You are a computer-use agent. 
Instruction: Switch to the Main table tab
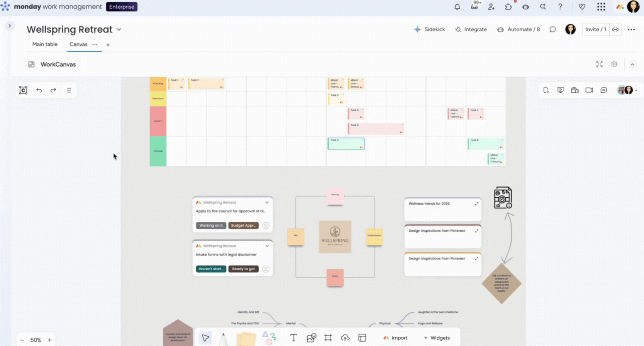pyautogui.click(x=45, y=44)
